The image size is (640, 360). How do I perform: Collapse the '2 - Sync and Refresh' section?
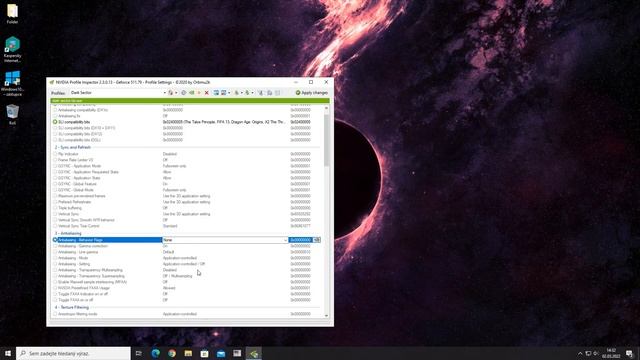73,147
